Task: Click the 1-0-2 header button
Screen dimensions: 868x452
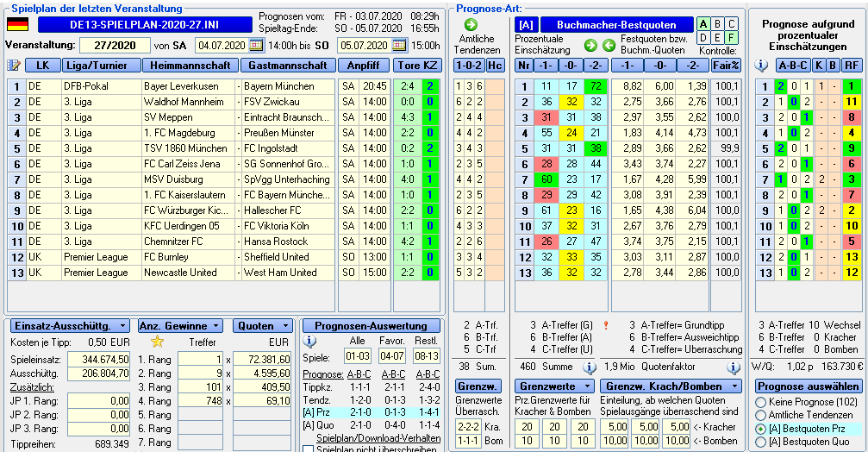Action: (x=469, y=66)
